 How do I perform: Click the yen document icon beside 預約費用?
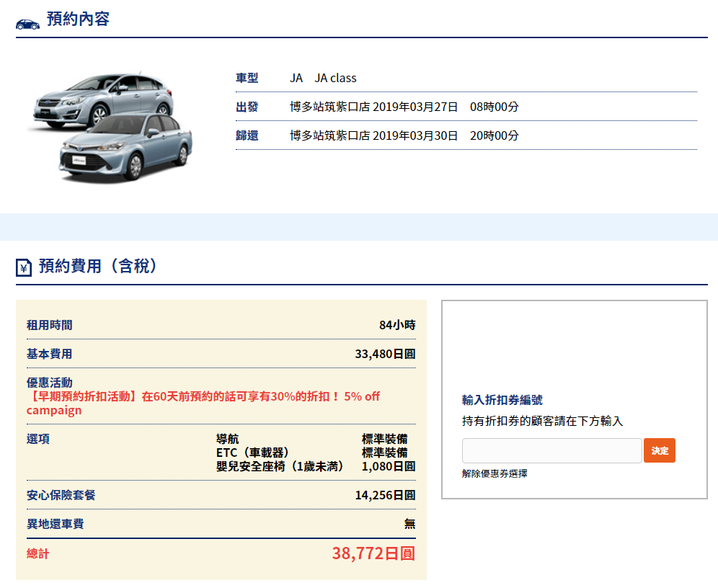[x=24, y=267]
